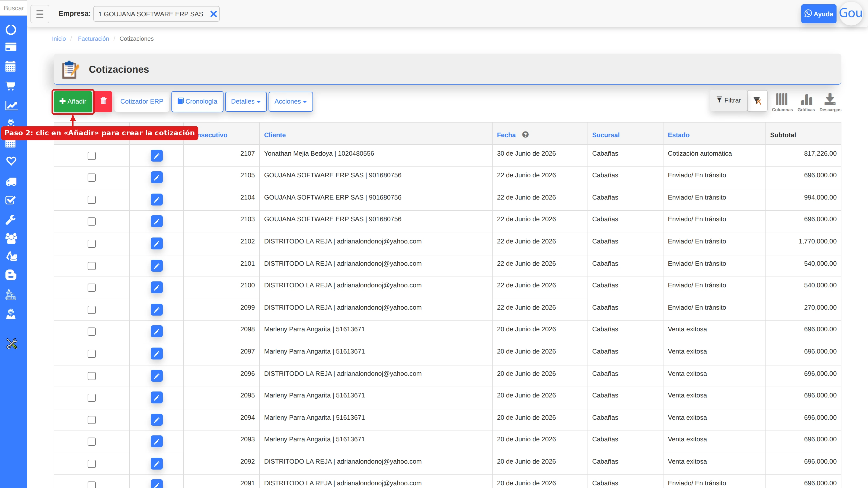Go to Inicio breadcrumb

(x=59, y=39)
